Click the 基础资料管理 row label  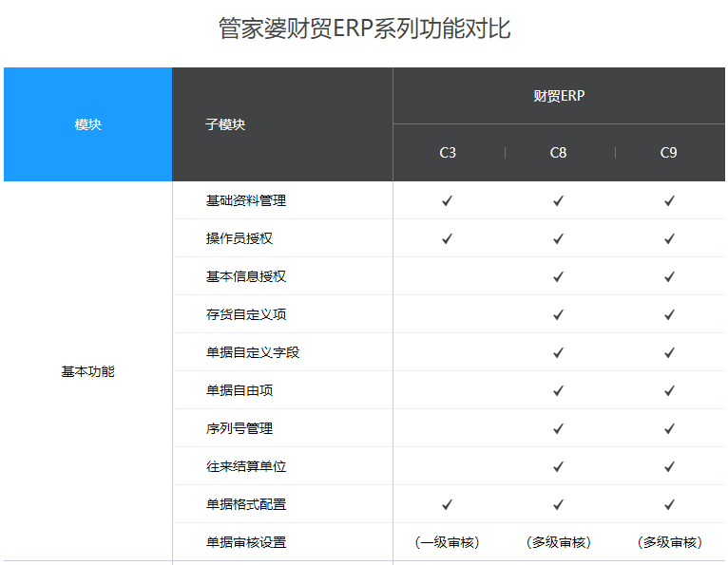(x=246, y=200)
